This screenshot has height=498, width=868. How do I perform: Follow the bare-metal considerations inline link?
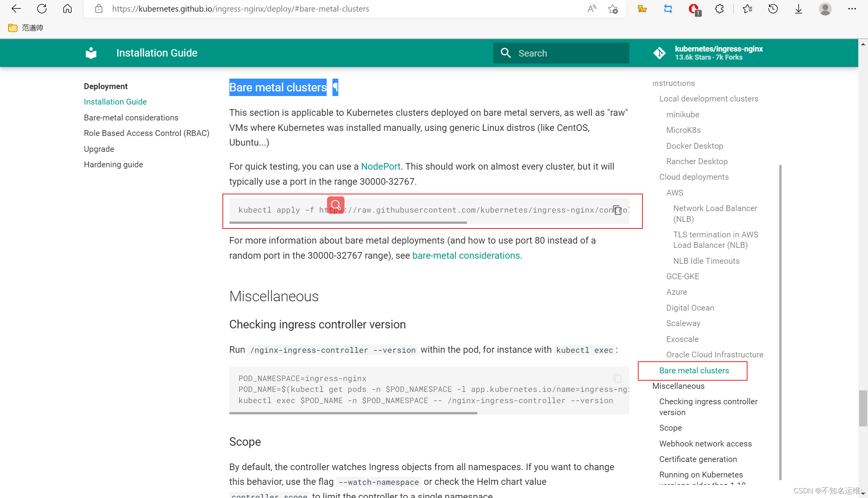tap(466, 256)
